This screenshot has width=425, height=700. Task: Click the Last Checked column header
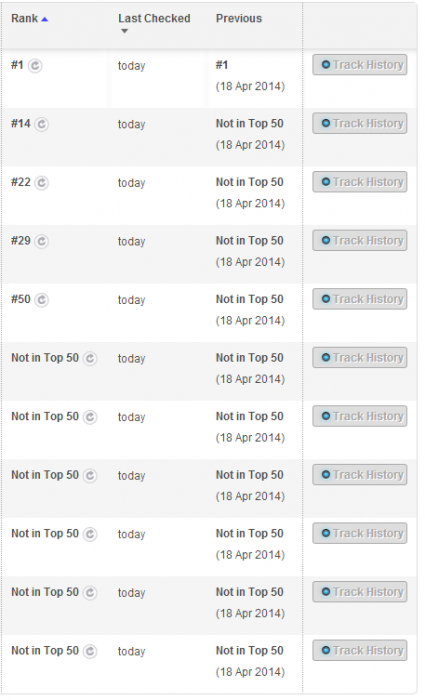(154, 18)
